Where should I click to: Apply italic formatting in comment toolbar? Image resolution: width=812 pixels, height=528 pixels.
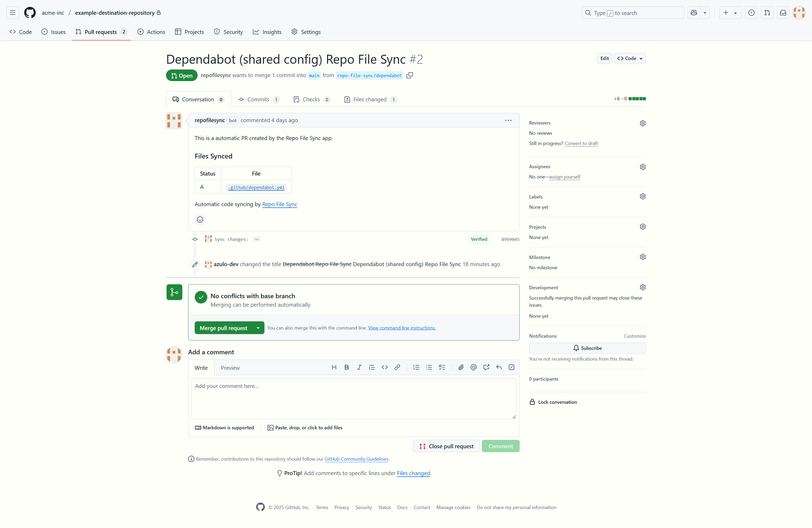(x=359, y=367)
